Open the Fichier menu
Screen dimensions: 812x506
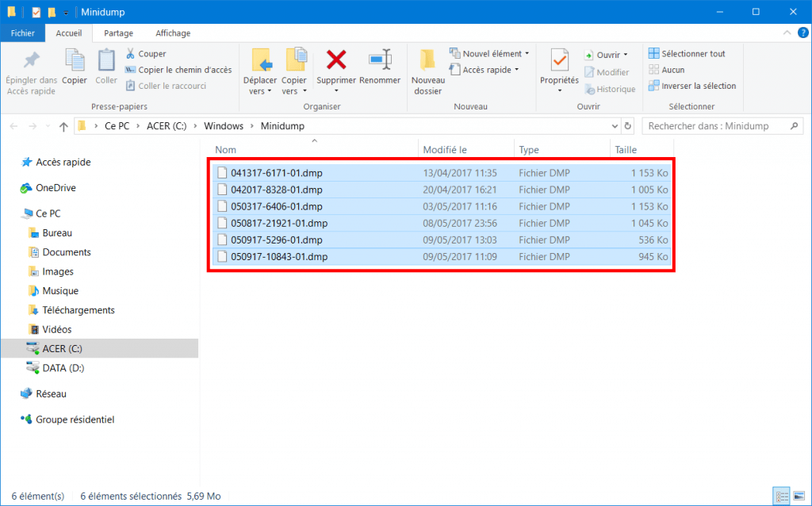pos(23,33)
